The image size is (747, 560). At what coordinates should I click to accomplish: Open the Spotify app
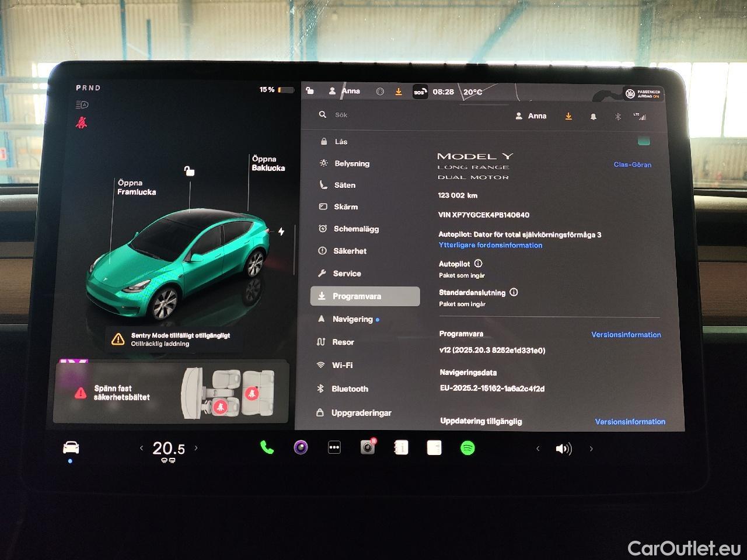(467, 448)
